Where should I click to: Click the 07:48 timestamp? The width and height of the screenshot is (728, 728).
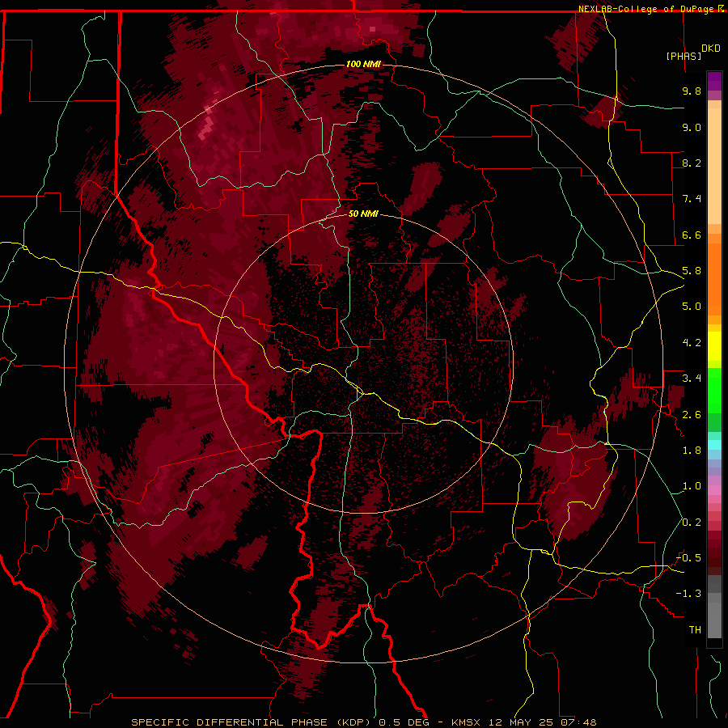(578, 722)
